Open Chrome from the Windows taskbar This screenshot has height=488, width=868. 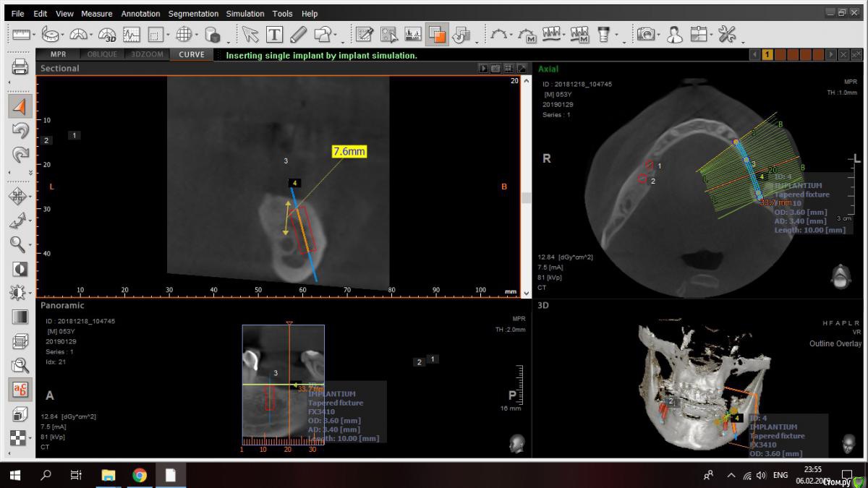pyautogui.click(x=140, y=475)
